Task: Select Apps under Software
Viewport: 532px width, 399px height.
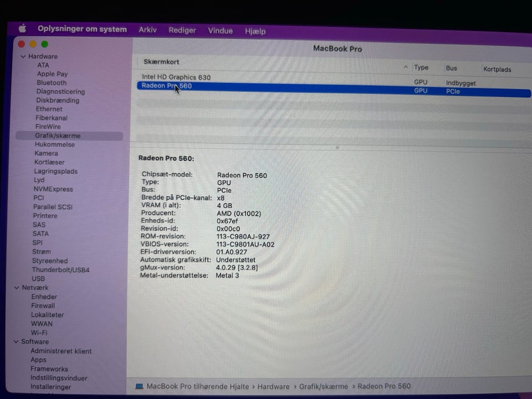Action: point(38,360)
